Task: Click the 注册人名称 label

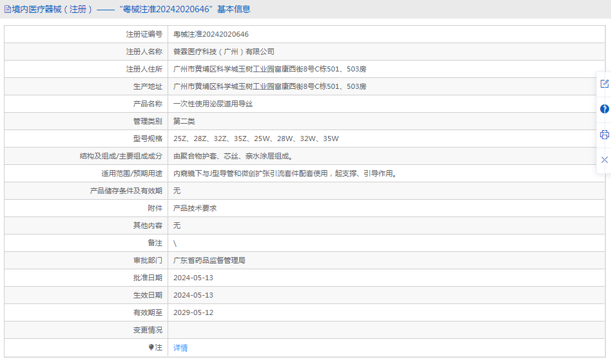Action: click(144, 52)
